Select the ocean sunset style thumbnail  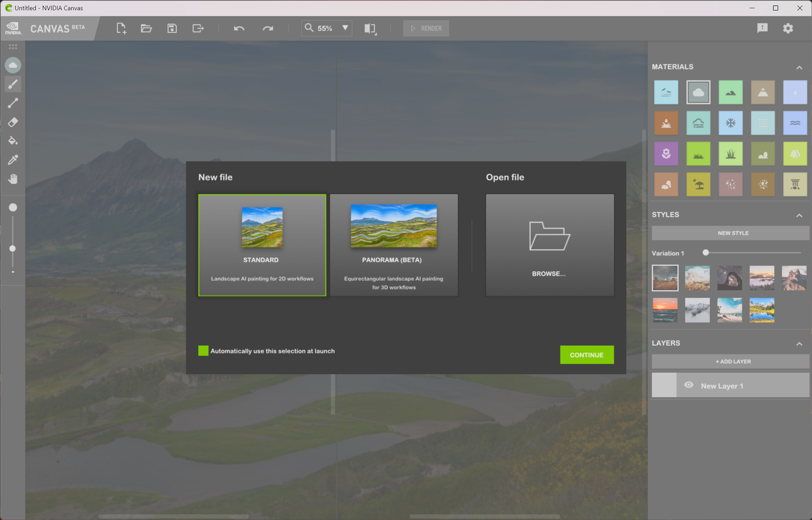point(665,310)
